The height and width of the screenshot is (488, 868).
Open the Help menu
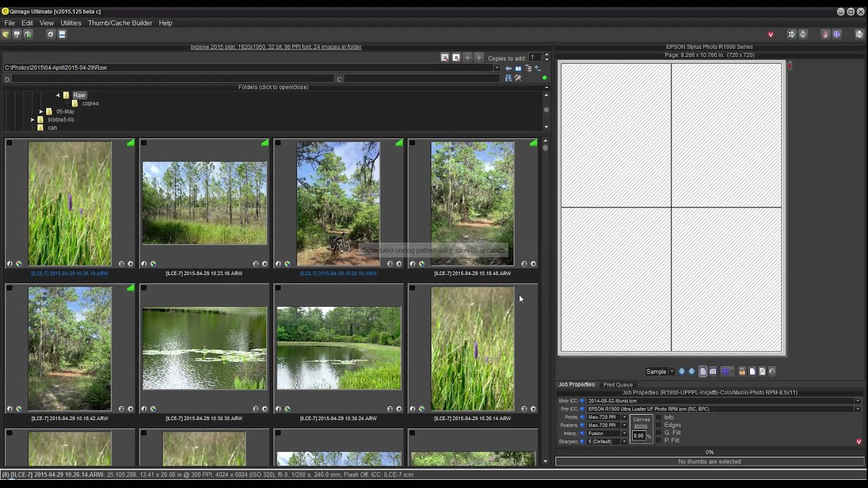pos(165,23)
